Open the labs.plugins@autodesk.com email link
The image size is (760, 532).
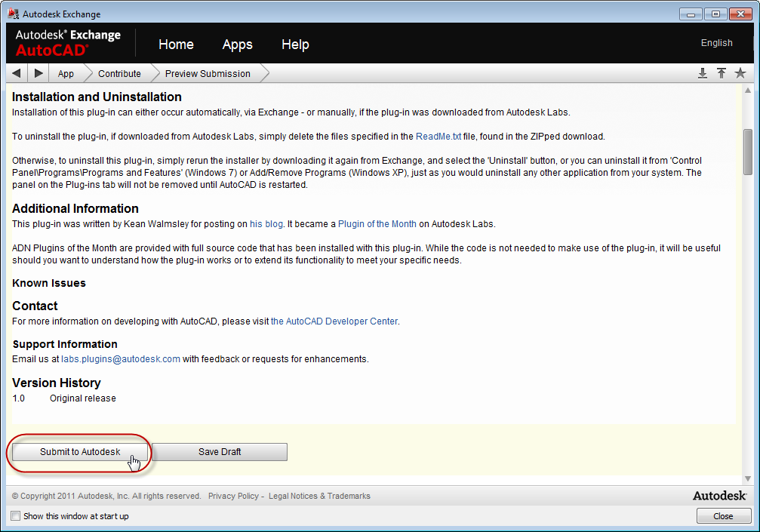click(x=121, y=359)
